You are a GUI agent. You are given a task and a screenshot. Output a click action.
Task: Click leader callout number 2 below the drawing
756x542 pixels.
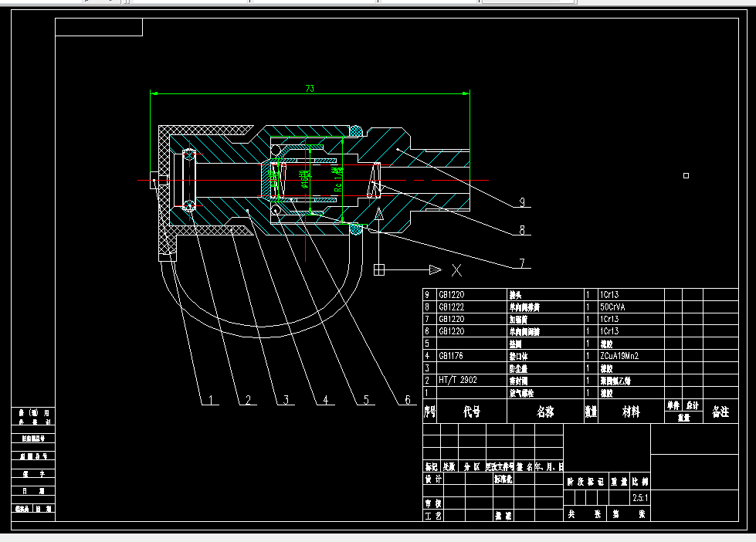(249, 400)
